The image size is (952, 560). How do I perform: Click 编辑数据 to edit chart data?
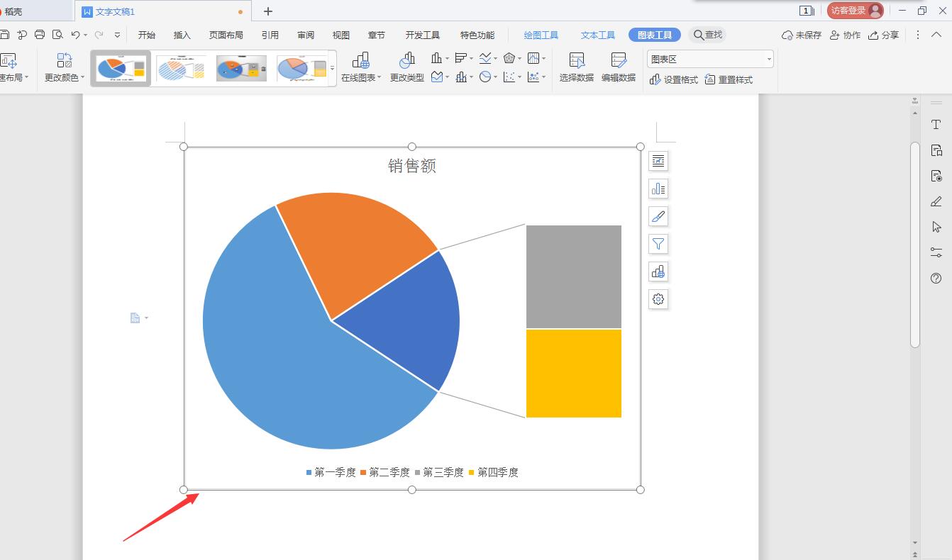coord(617,66)
